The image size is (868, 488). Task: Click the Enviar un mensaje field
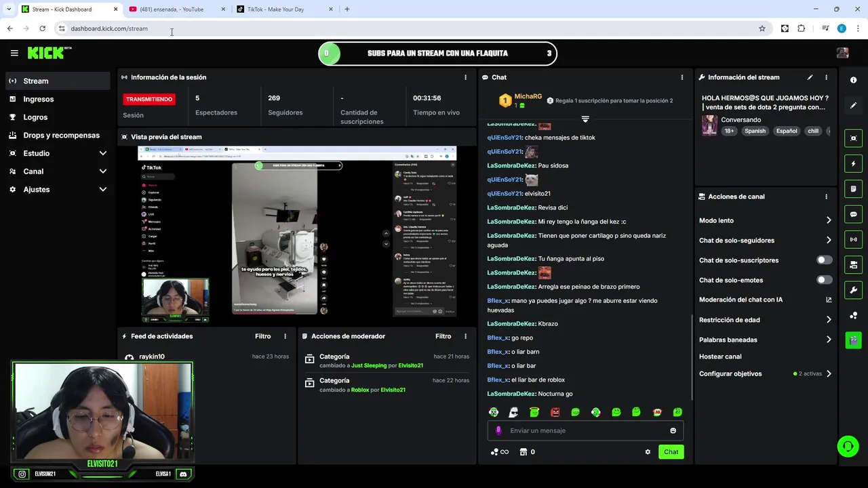(x=586, y=430)
